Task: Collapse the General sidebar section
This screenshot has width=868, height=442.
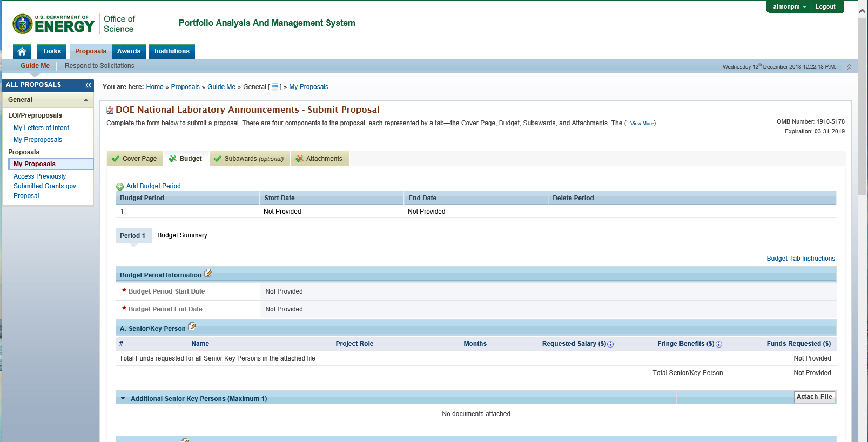Action: pos(86,100)
